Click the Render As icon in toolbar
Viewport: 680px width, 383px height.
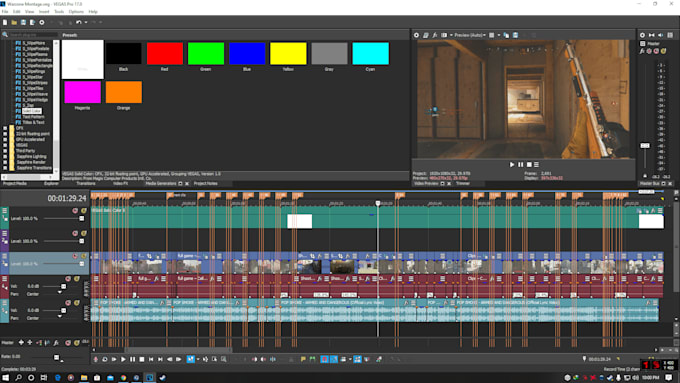pyautogui.click(x=33, y=22)
